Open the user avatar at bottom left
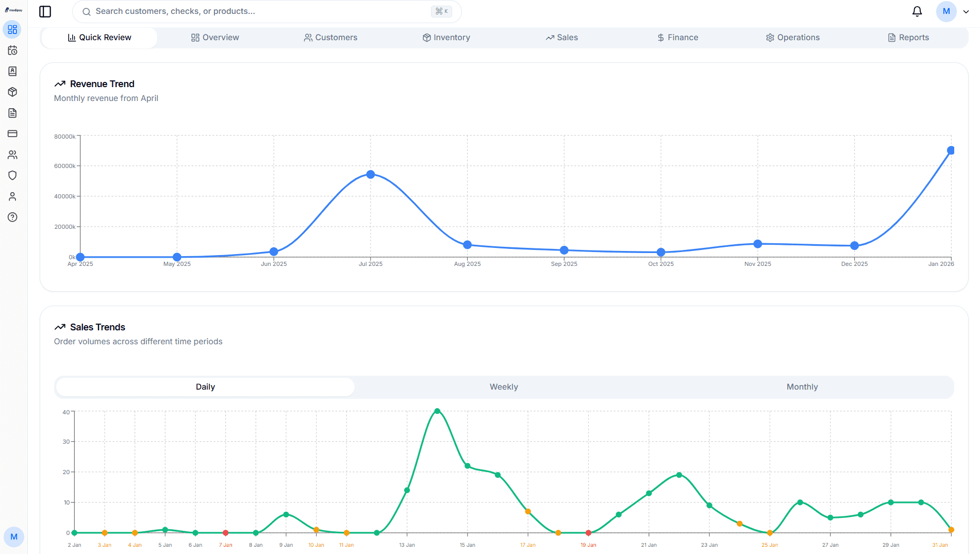Viewport: 980px width, 554px height. [x=14, y=537]
